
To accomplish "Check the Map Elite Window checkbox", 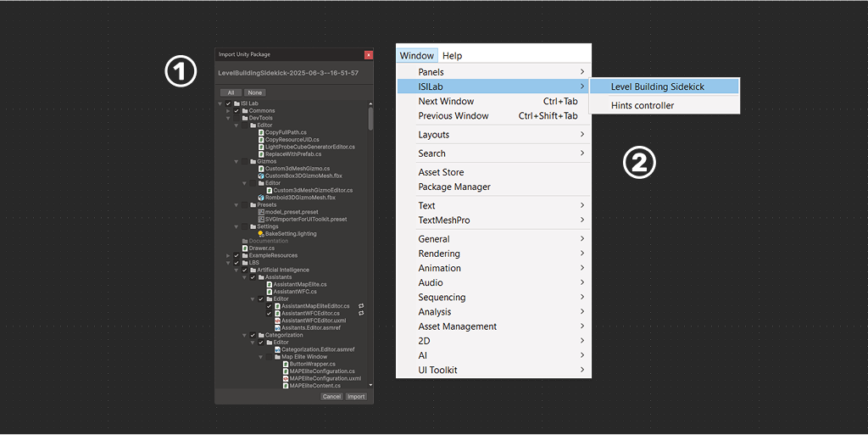I will point(269,357).
